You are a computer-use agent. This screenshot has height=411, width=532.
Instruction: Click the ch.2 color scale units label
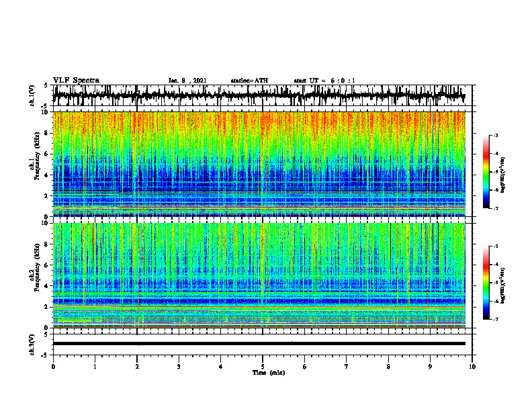point(504,285)
